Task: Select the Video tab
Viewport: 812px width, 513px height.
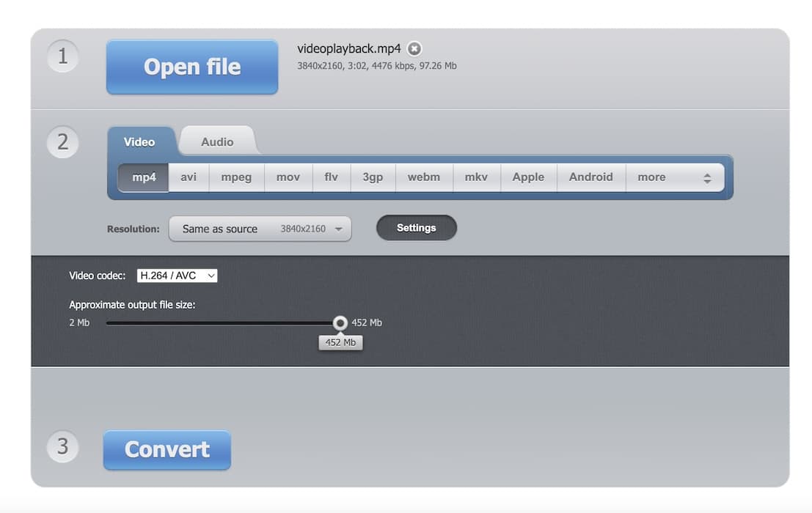Action: (139, 141)
